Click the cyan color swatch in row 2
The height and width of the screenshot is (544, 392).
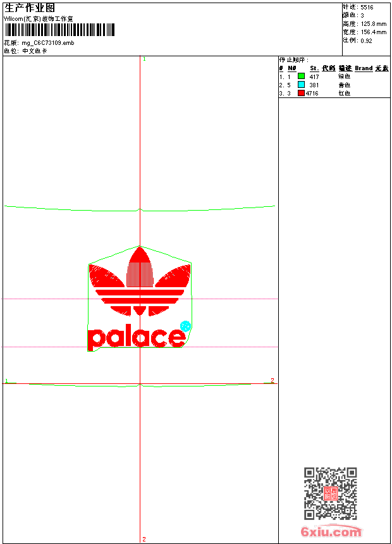[x=301, y=85]
